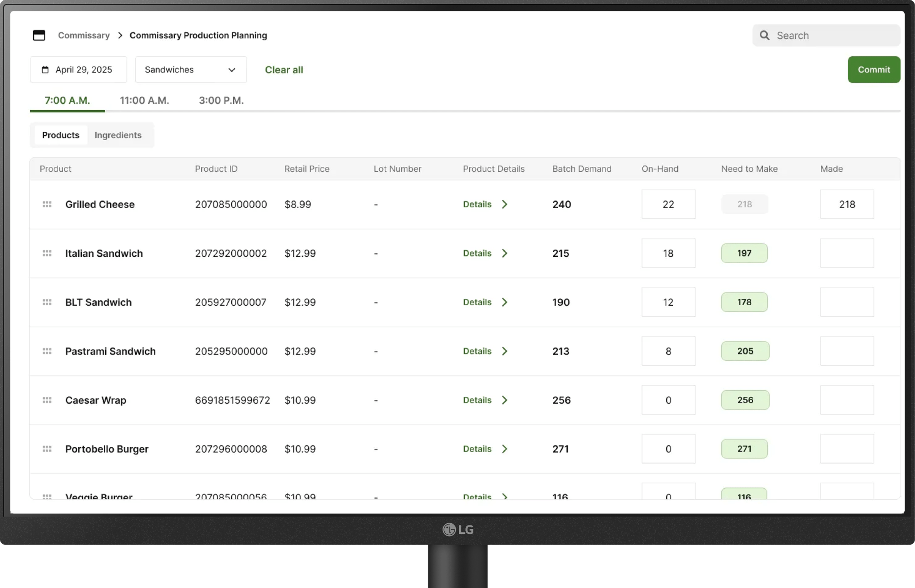The image size is (915, 588).
Task: Click the panel icon before the Commissary breadcrumb
Action: [39, 35]
